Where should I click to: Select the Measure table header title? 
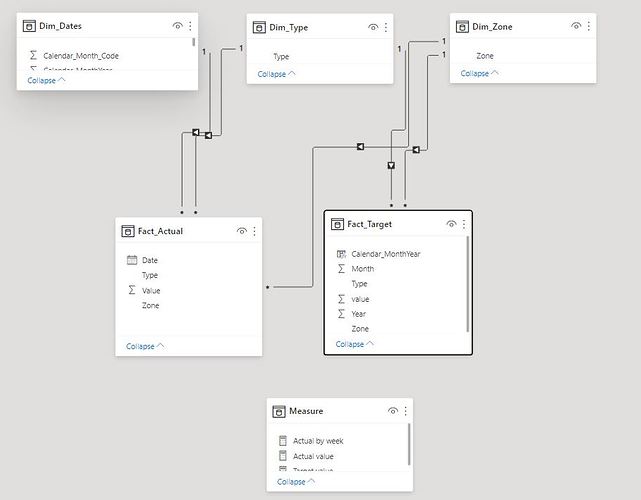tap(306, 411)
